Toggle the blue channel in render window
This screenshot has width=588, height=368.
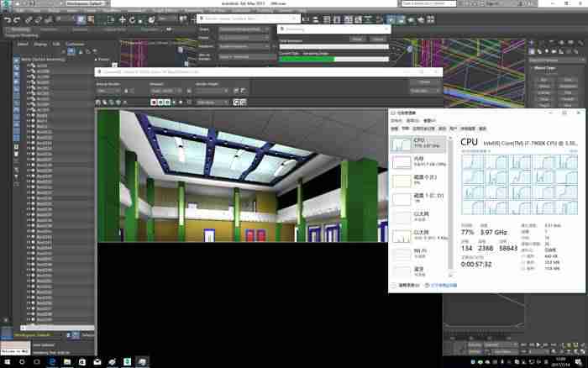pyautogui.click(x=167, y=102)
